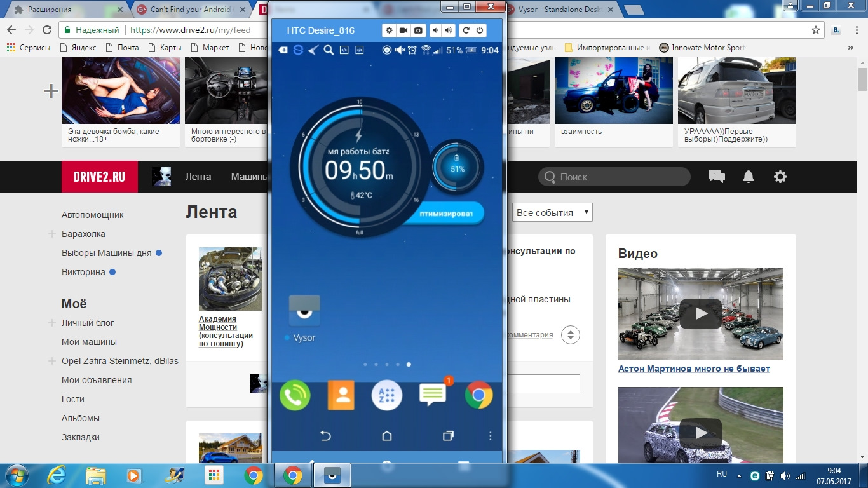Viewport: 868px width, 488px height.
Task: Open the 'Карты' bookmark
Action: pyautogui.click(x=165, y=48)
